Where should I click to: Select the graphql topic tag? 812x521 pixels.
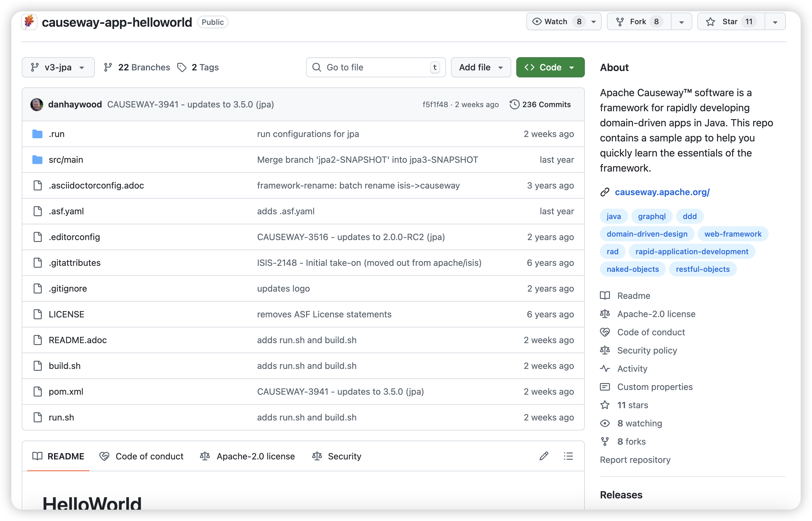(652, 216)
